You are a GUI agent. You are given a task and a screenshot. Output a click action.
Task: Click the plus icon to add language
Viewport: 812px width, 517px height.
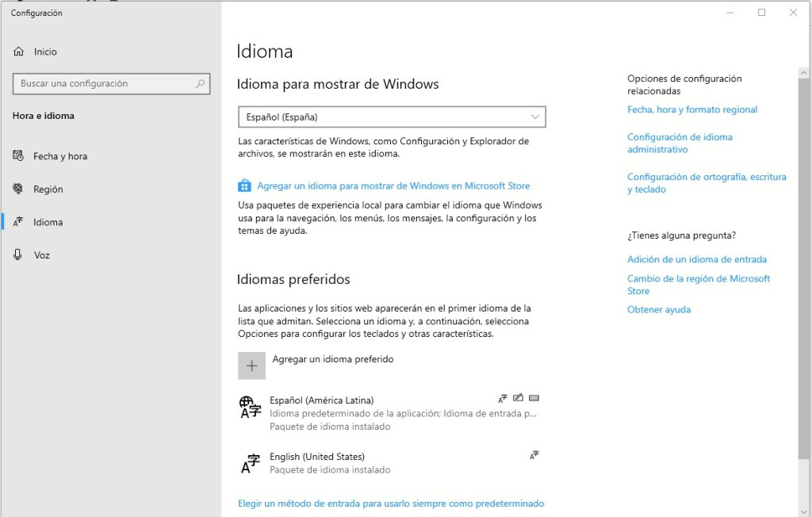[251, 366]
